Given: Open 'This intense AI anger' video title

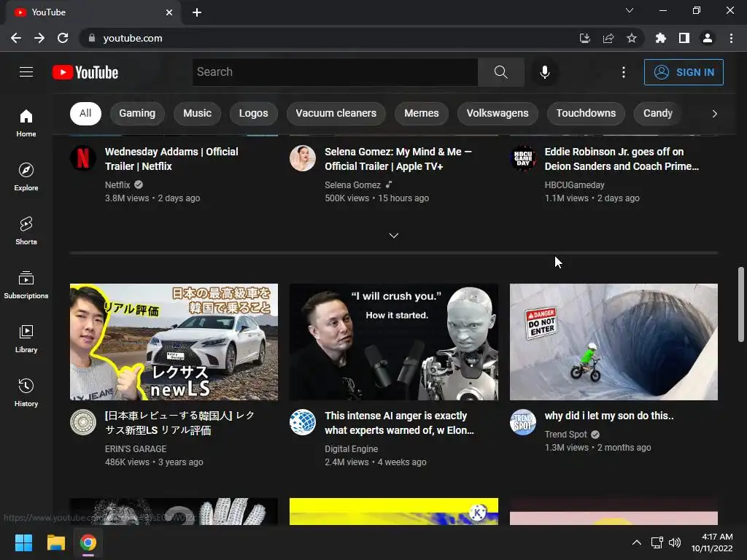Looking at the screenshot, I should [x=399, y=423].
